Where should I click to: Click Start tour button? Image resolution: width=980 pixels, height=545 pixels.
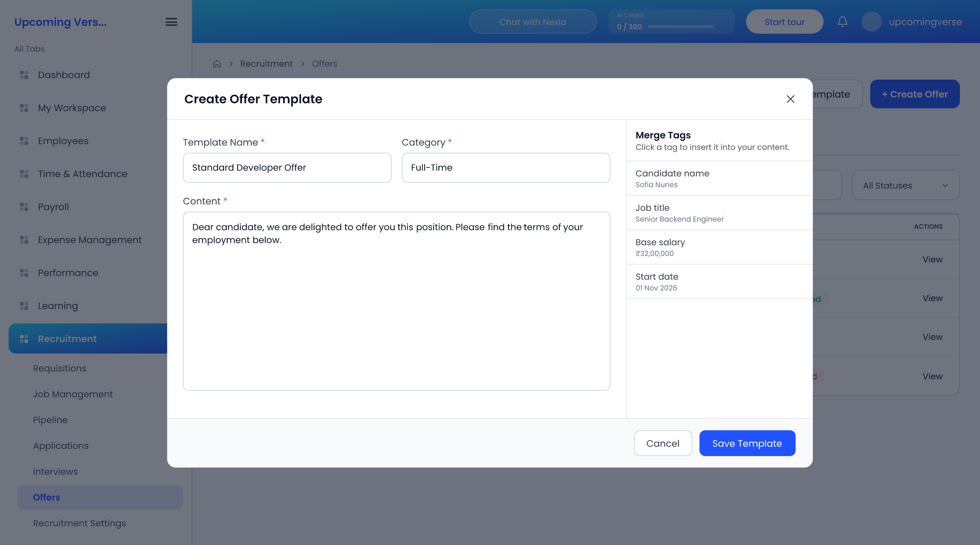click(x=784, y=22)
